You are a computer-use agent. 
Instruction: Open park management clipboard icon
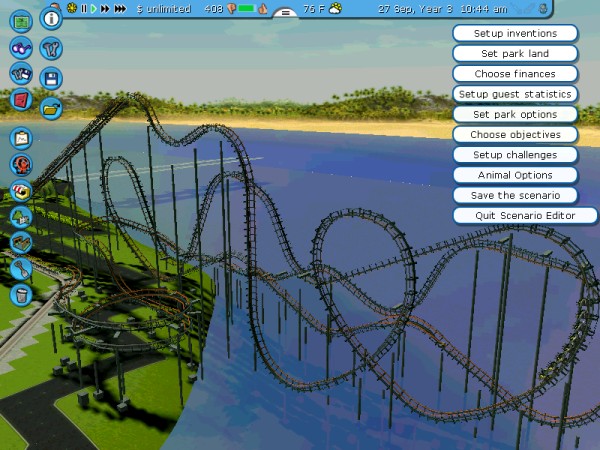21,139
